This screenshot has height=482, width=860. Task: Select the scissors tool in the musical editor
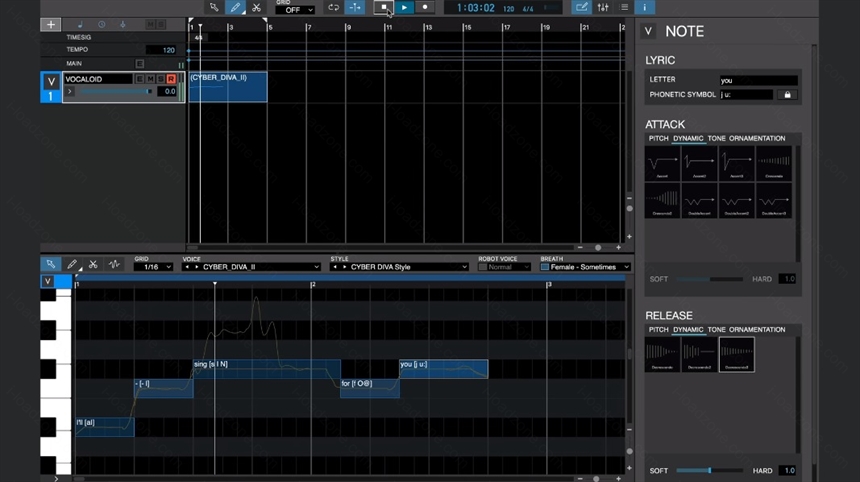pyautogui.click(x=93, y=264)
